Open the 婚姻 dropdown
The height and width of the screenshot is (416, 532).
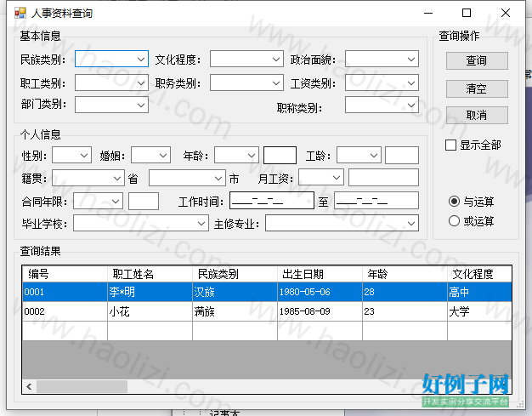[x=150, y=155]
